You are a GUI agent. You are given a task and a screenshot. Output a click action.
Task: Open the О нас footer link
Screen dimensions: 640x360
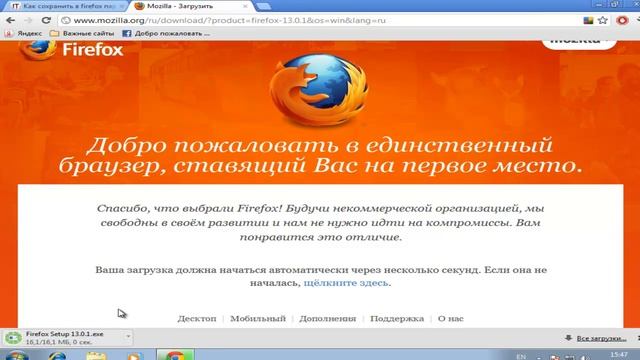coord(451,319)
